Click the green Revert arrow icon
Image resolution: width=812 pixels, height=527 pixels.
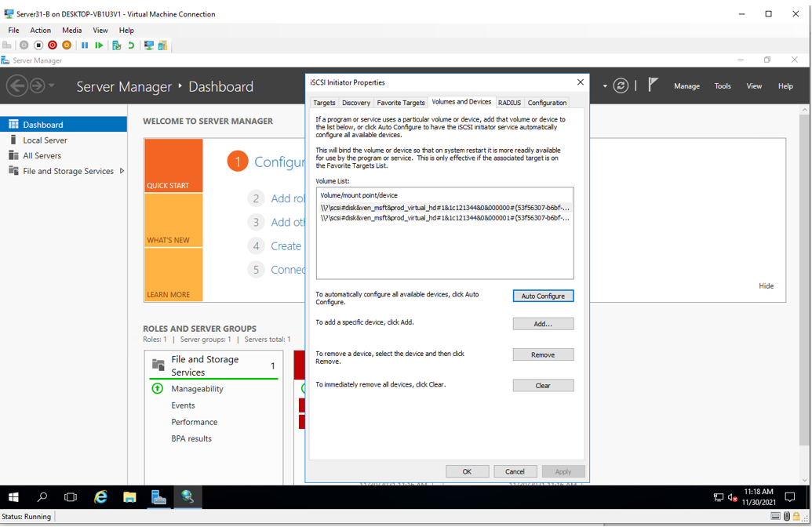pyautogui.click(x=131, y=45)
